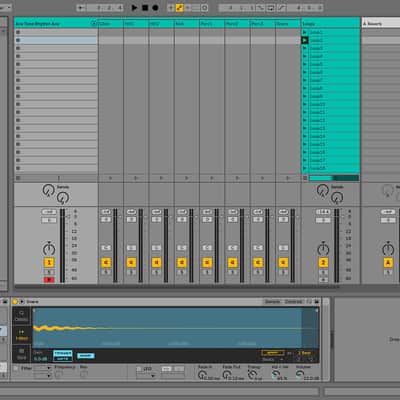
Task: Click the pan knob on the Loops track
Action: click(323, 249)
